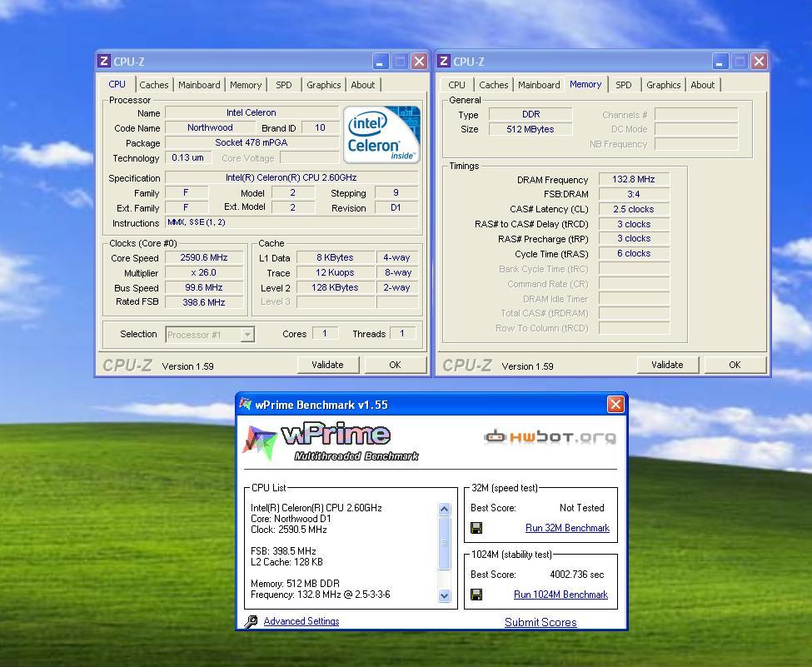Minimize the left CPU-Z window
The width and height of the screenshot is (812, 667).
pyautogui.click(x=381, y=62)
